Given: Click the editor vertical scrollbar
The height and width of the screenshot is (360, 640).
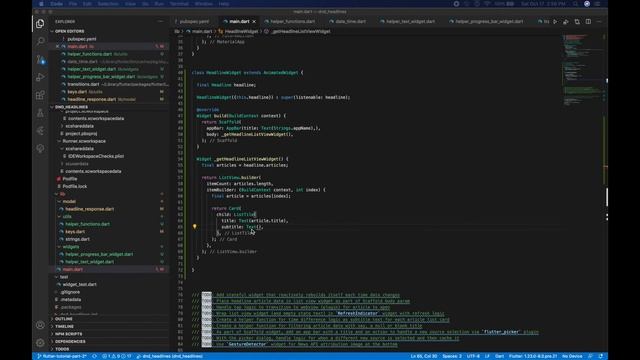Looking at the screenshot, I should pyautogui.click(x=606, y=197).
